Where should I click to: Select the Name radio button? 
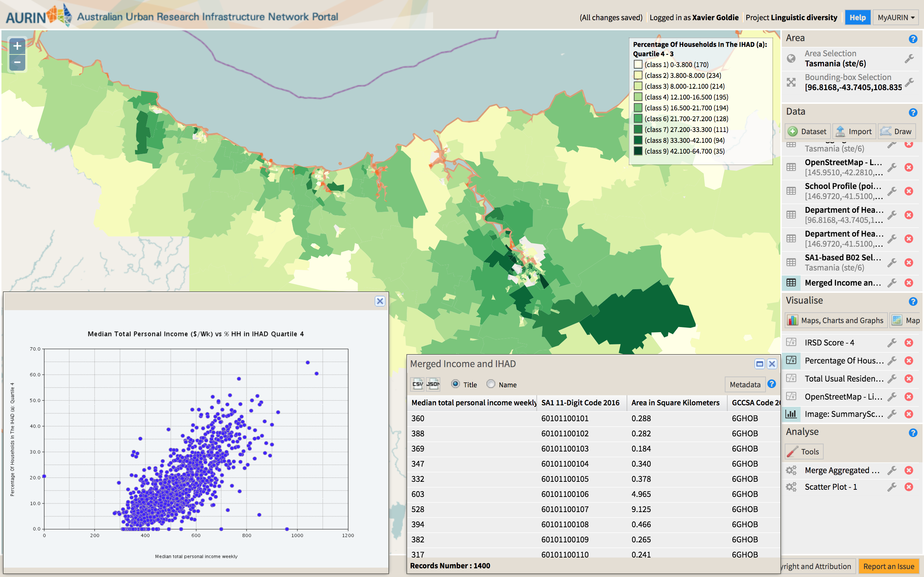pos(491,385)
